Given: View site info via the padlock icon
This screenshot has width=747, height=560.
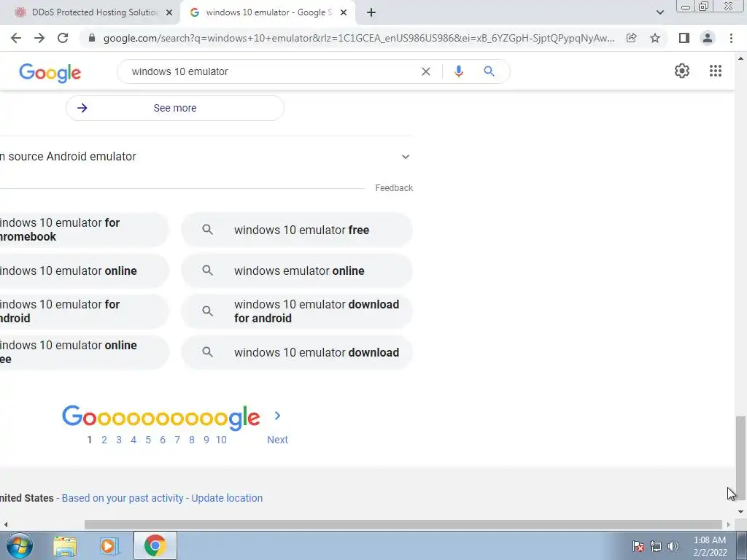Looking at the screenshot, I should (x=92, y=38).
